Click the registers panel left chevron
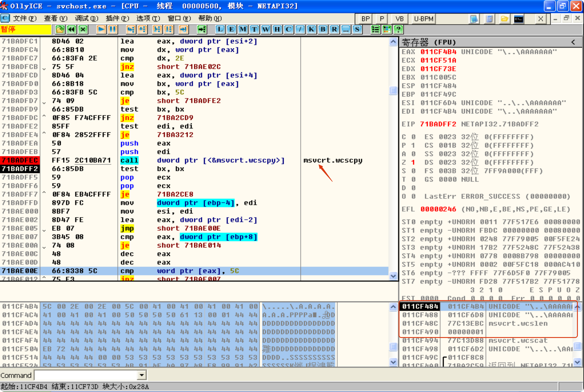 [x=573, y=42]
